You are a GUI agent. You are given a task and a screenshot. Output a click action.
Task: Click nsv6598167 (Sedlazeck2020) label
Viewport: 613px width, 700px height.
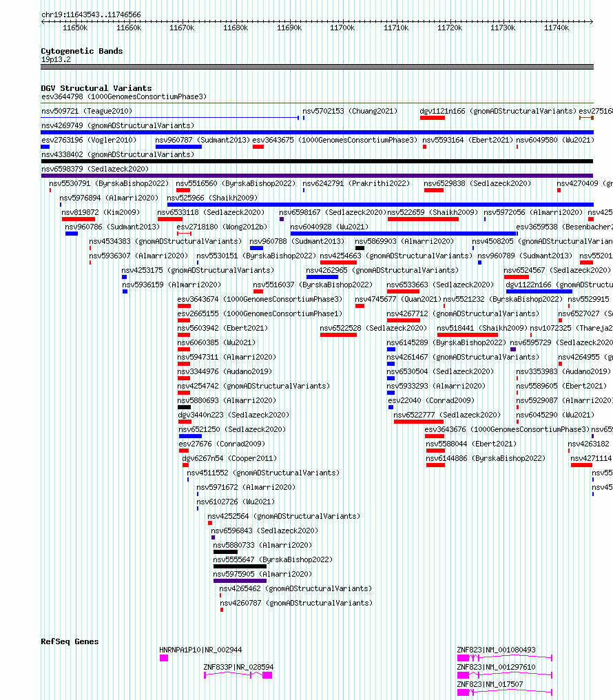pyautogui.click(x=333, y=212)
